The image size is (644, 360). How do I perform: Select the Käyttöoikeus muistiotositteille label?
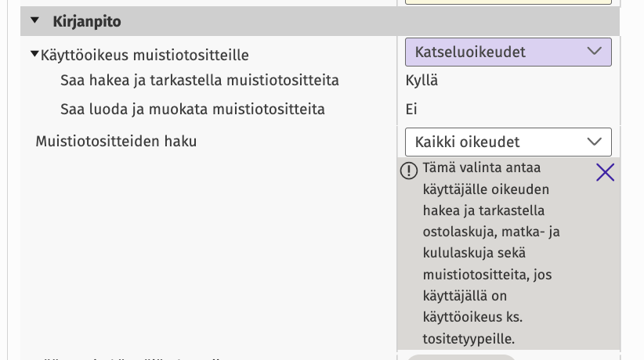click(x=145, y=55)
